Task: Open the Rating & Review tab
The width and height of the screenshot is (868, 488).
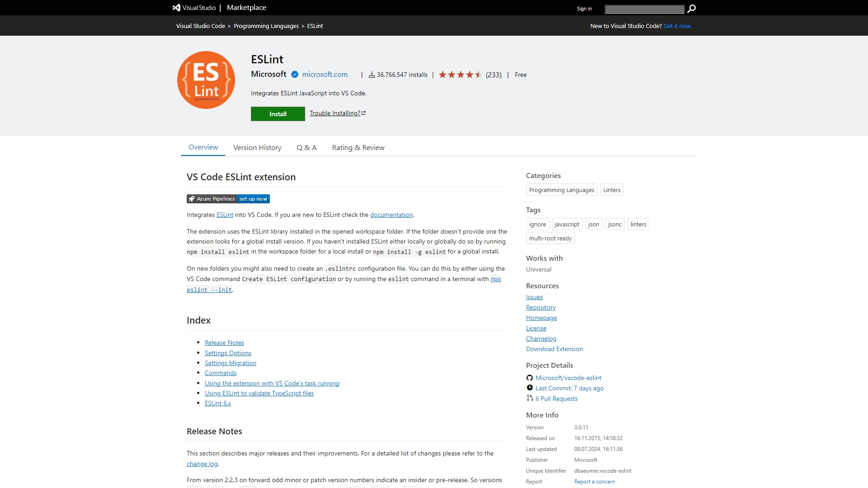Action: [358, 148]
